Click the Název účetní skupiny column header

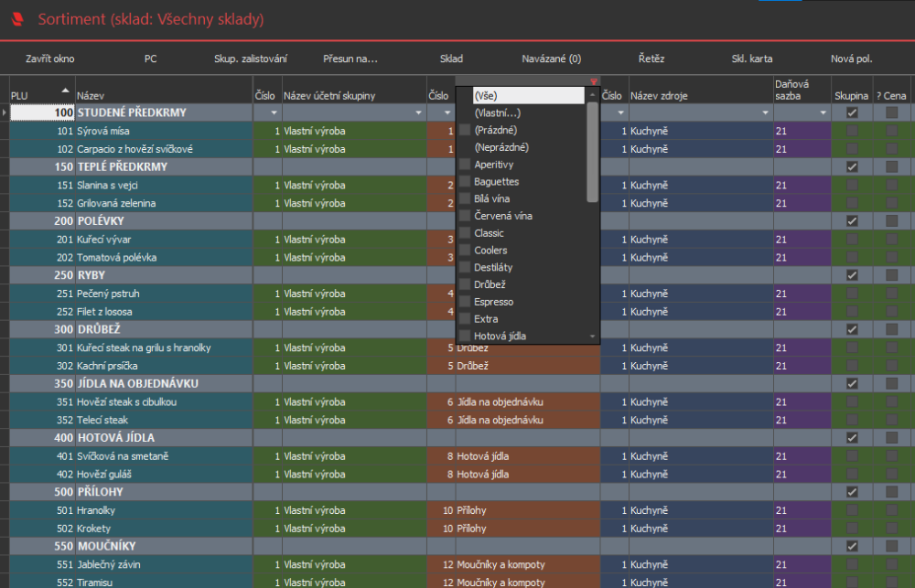pyautogui.click(x=354, y=90)
